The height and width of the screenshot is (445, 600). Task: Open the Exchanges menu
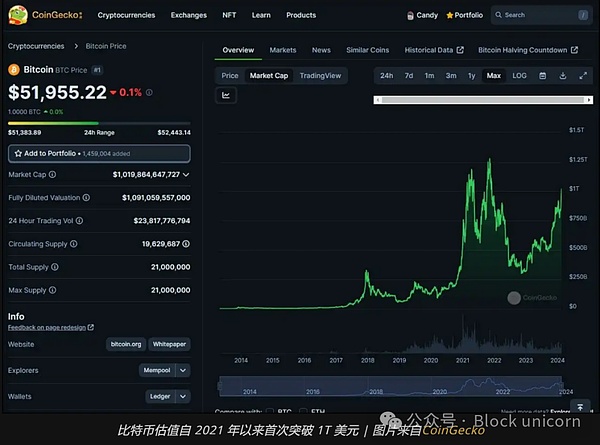[188, 15]
